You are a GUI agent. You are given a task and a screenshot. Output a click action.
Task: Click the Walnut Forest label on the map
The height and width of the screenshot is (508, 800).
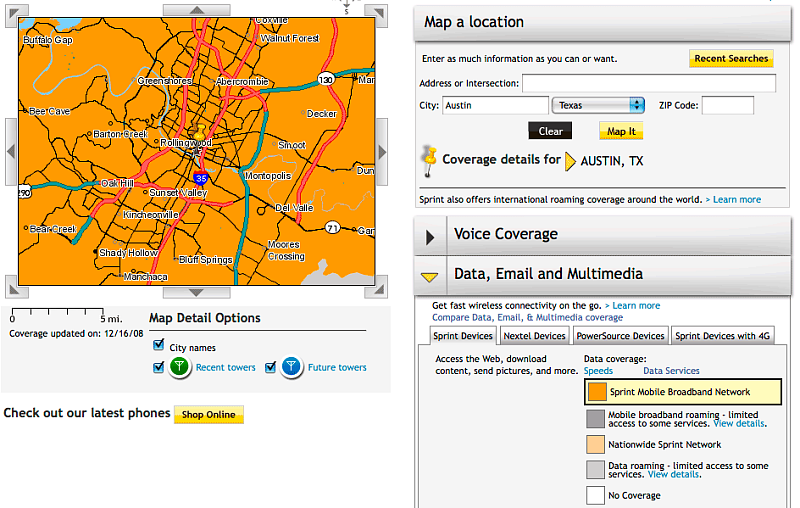click(x=290, y=38)
